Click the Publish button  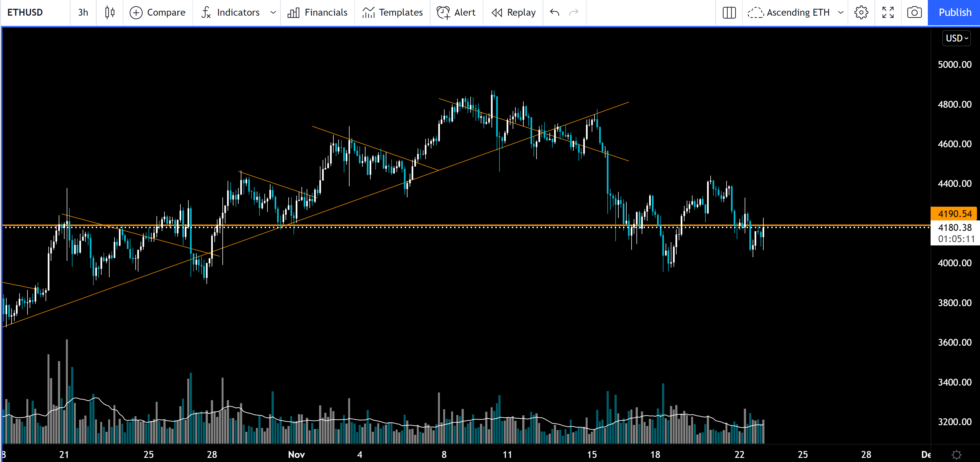(x=954, y=13)
